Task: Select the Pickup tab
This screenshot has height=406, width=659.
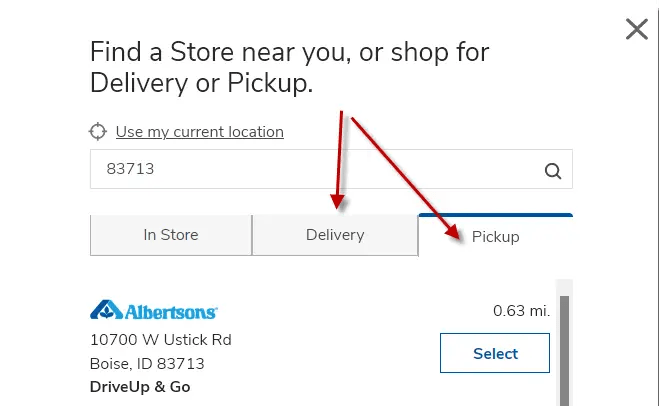Action: coord(496,235)
